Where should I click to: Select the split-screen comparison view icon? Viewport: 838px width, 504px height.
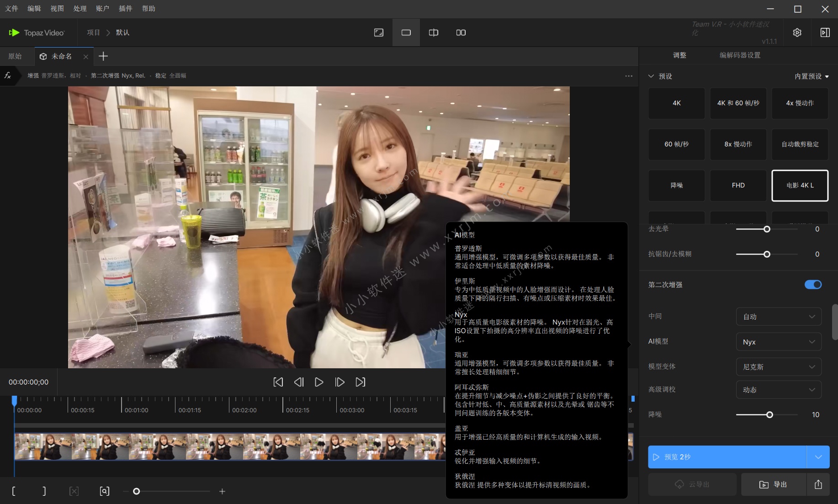click(x=433, y=32)
